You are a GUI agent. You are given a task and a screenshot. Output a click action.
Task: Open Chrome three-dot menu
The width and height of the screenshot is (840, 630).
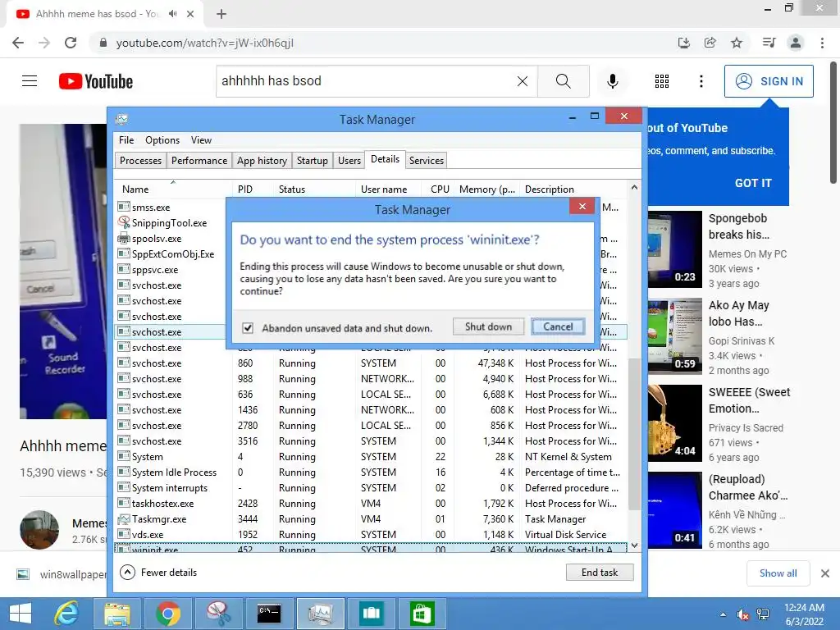[822, 43]
